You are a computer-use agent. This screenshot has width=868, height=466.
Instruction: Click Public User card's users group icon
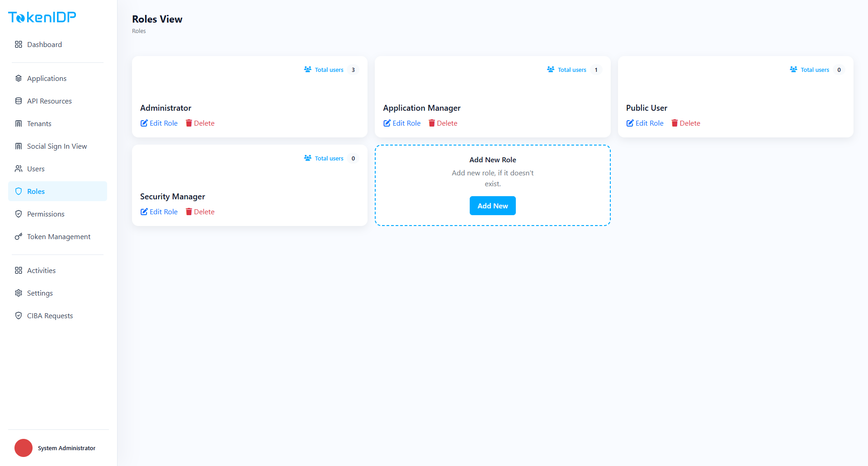(793, 69)
